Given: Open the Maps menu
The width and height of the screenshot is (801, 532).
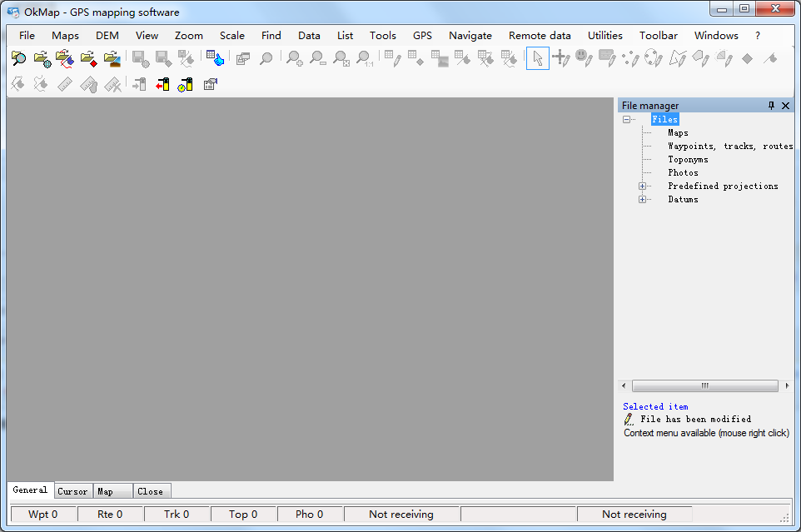Looking at the screenshot, I should pyautogui.click(x=65, y=36).
